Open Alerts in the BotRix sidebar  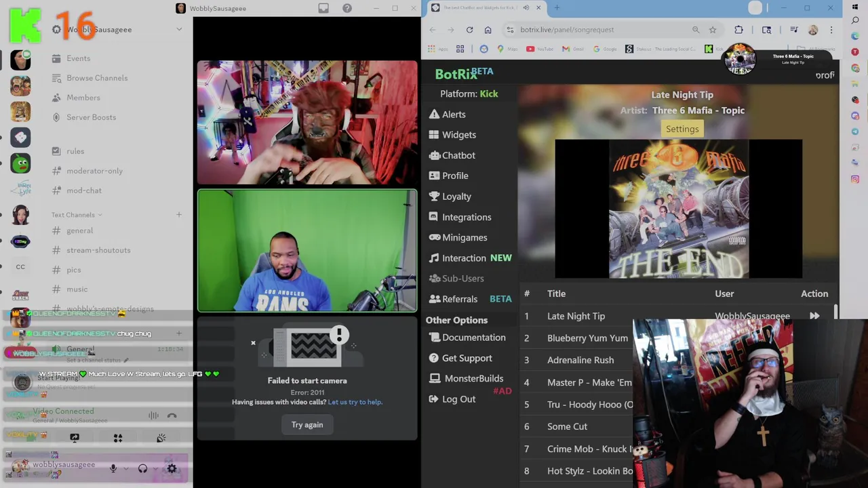(447, 115)
